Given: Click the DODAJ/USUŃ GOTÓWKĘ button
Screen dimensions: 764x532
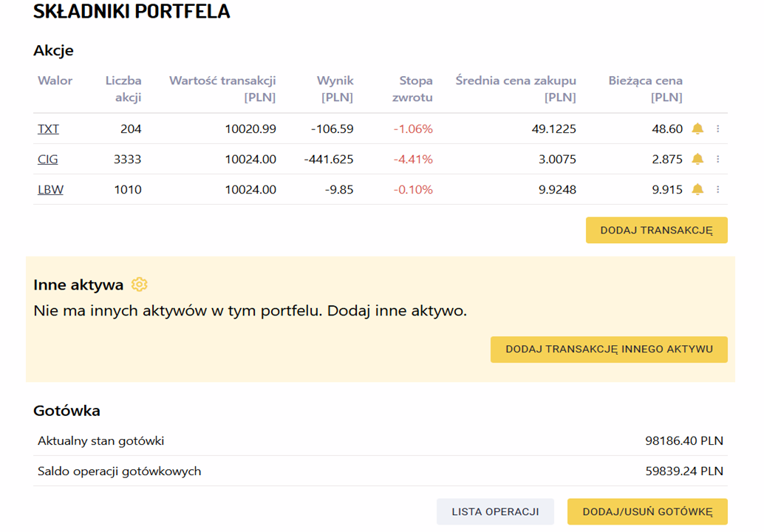Looking at the screenshot, I should click(x=647, y=511).
